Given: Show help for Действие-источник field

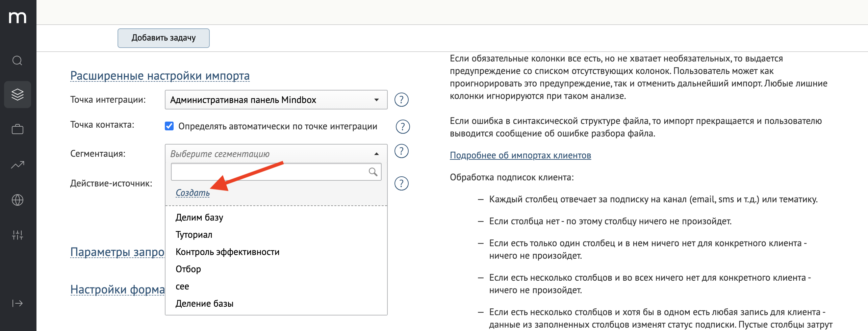Looking at the screenshot, I should tap(402, 183).
